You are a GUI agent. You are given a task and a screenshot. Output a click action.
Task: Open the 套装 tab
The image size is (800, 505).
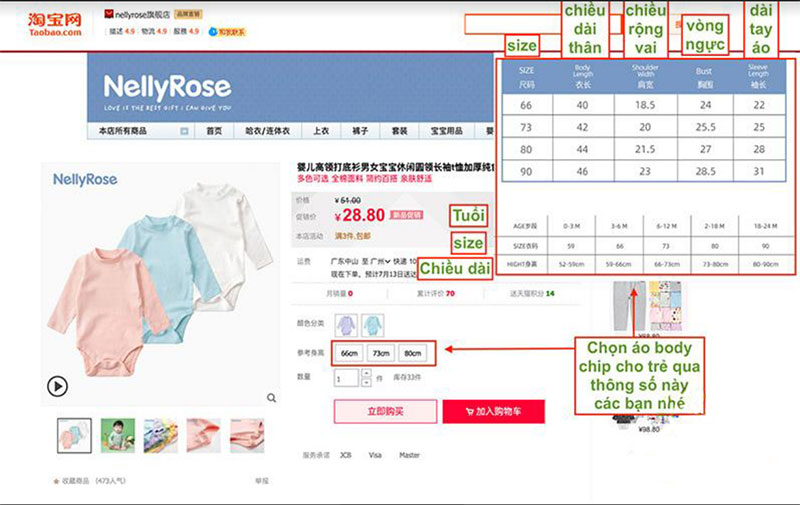coord(399,131)
